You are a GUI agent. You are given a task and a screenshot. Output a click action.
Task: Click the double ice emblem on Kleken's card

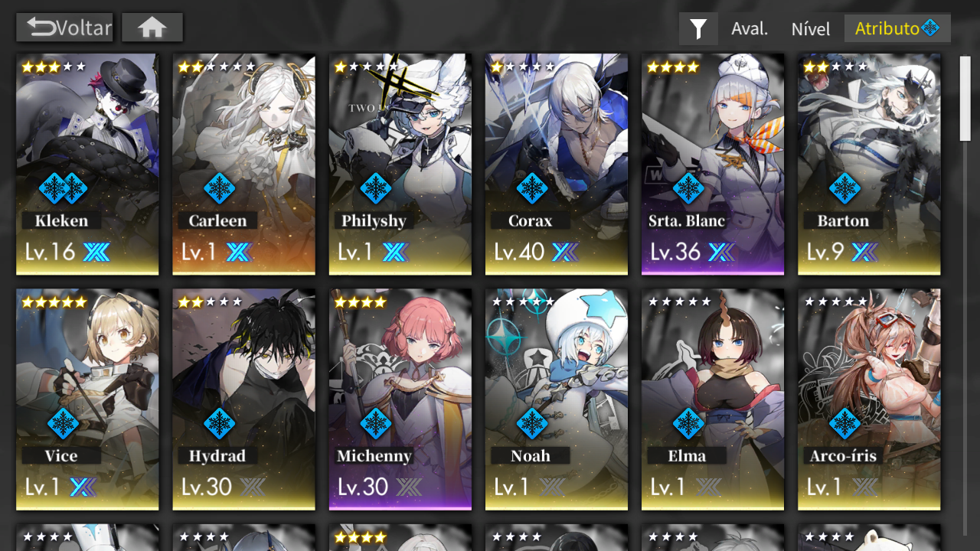click(63, 188)
